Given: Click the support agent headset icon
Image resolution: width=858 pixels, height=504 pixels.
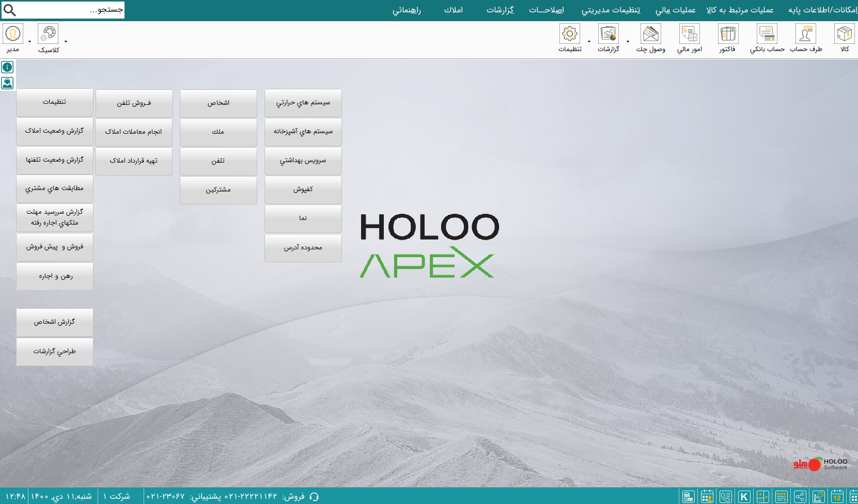Looking at the screenshot, I should 7,83.
